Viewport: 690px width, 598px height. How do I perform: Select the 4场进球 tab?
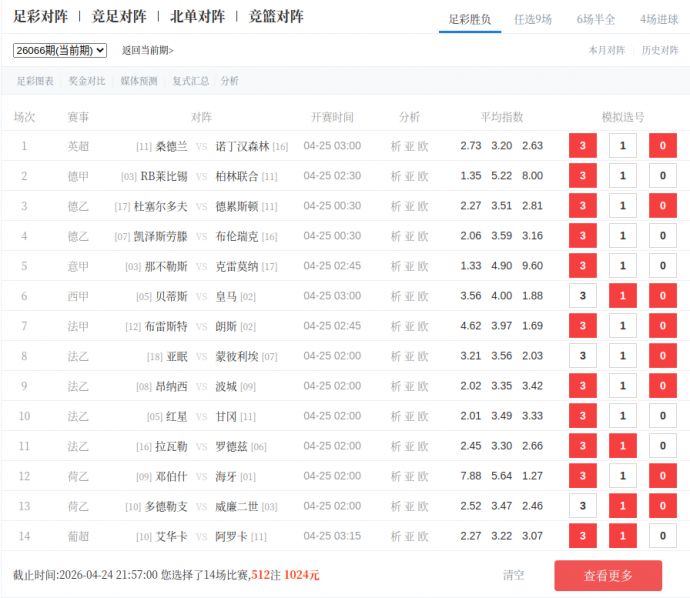(659, 19)
